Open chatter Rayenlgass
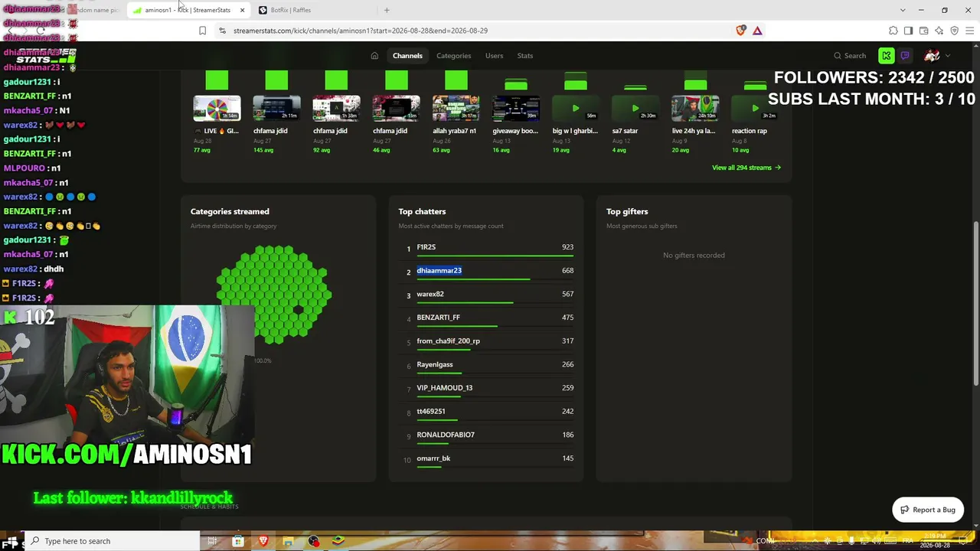Image resolution: width=980 pixels, height=551 pixels. pyautogui.click(x=435, y=364)
